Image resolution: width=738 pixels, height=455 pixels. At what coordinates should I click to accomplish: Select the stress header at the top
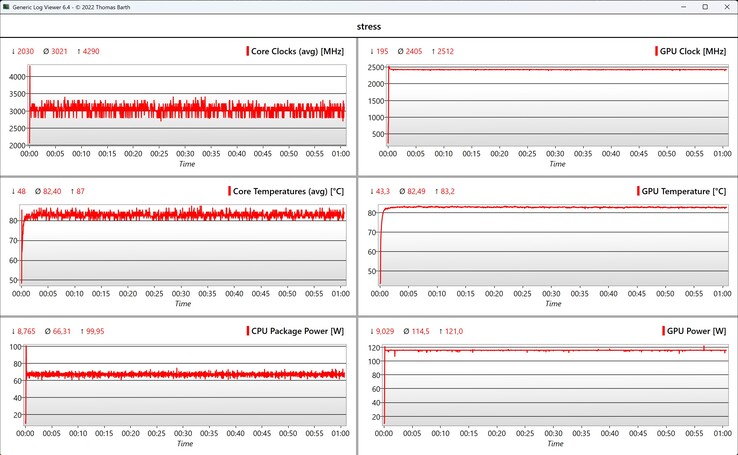(x=369, y=27)
